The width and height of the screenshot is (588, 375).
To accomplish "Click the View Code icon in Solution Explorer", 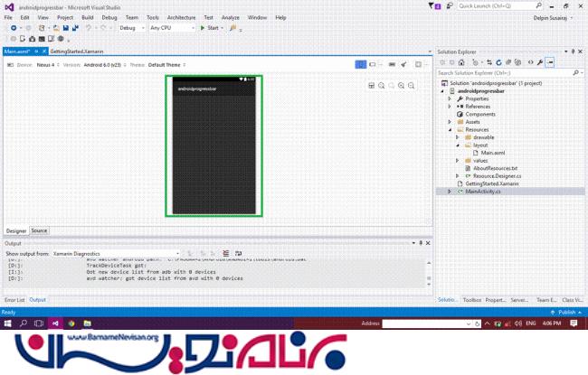I will click(x=530, y=62).
